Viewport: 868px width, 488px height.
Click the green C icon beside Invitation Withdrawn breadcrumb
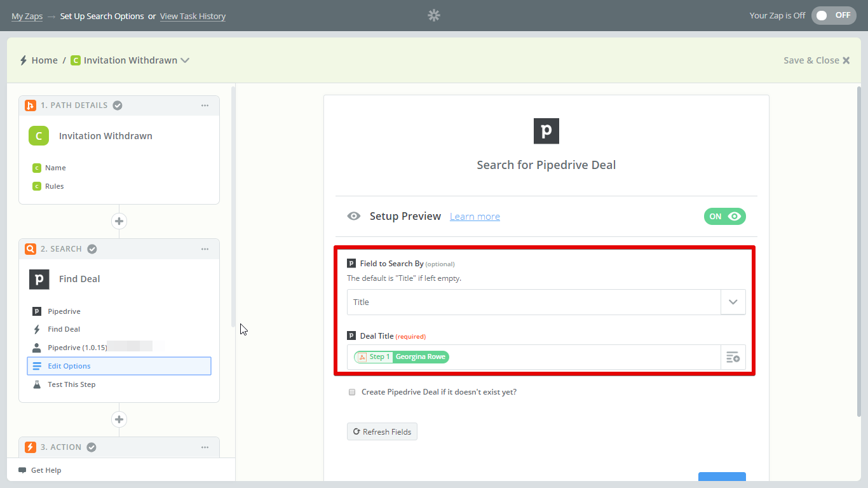[76, 60]
